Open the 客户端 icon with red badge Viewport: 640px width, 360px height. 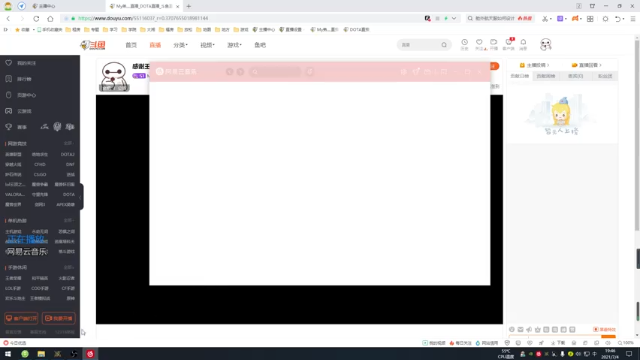point(509,44)
